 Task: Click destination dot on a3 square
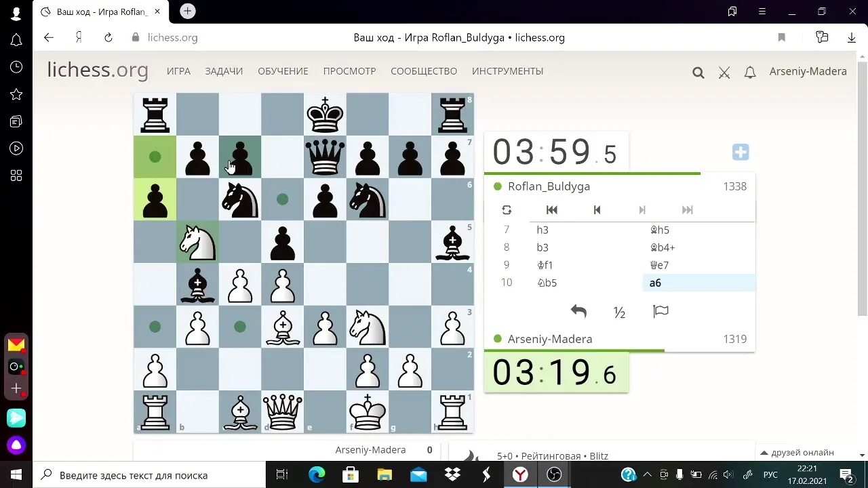tap(155, 327)
